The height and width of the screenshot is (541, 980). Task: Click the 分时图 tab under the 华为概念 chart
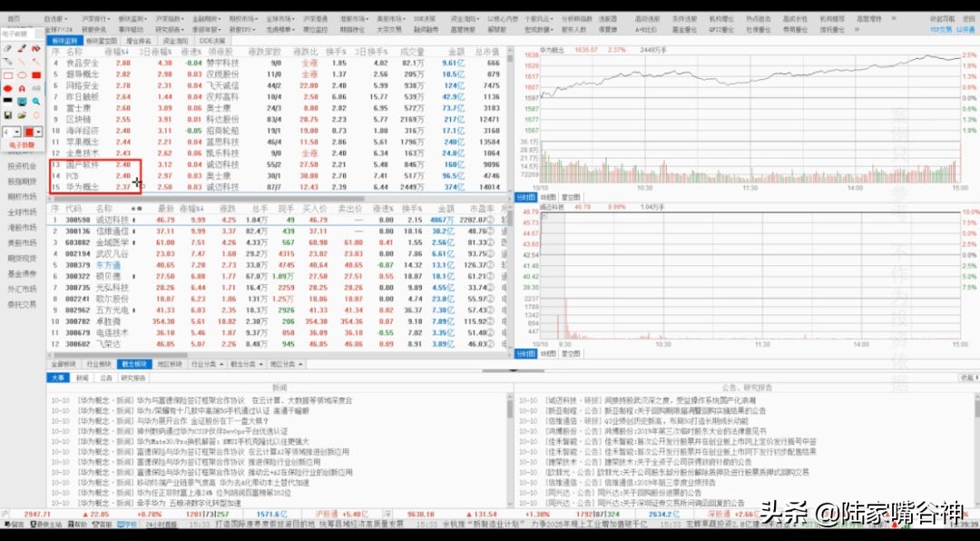(x=524, y=196)
